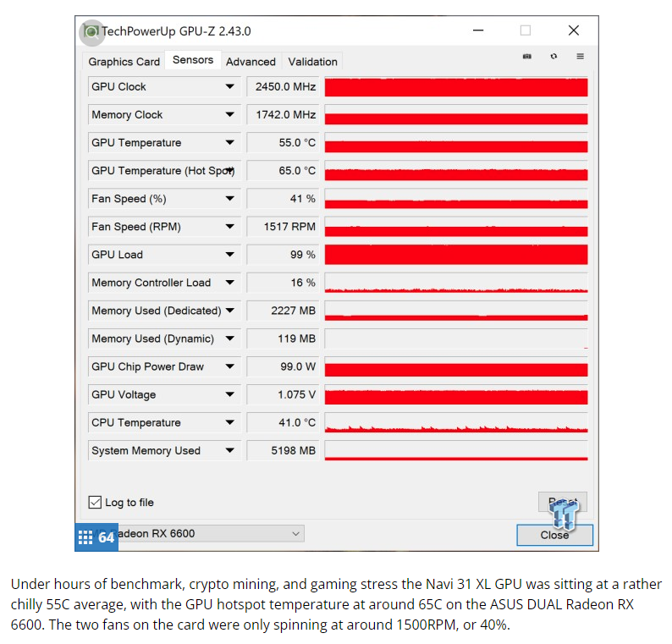Open the Fan Speed (RPM) dropdown arrow
672x644 pixels.
coord(229,227)
